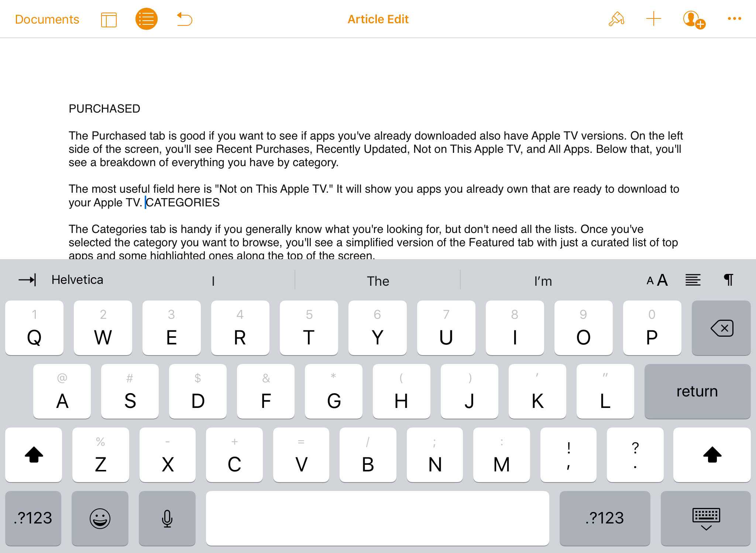Tap the Y key
756x553 pixels.
pos(378,328)
